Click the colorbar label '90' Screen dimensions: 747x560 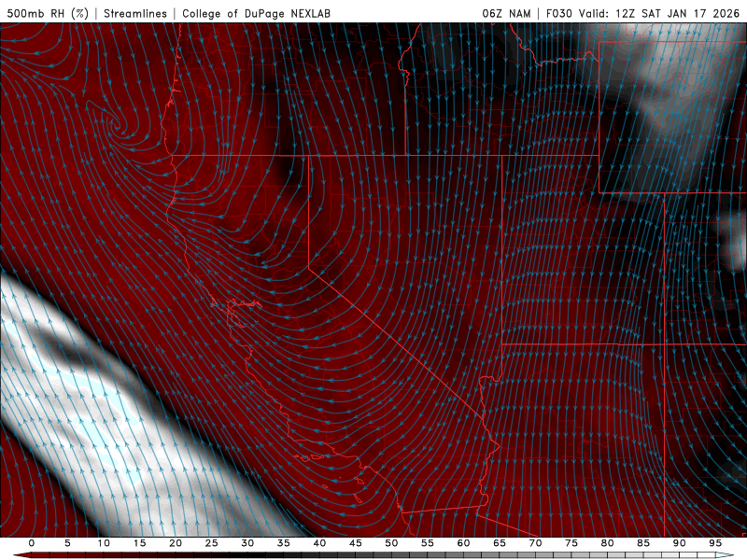(679, 543)
